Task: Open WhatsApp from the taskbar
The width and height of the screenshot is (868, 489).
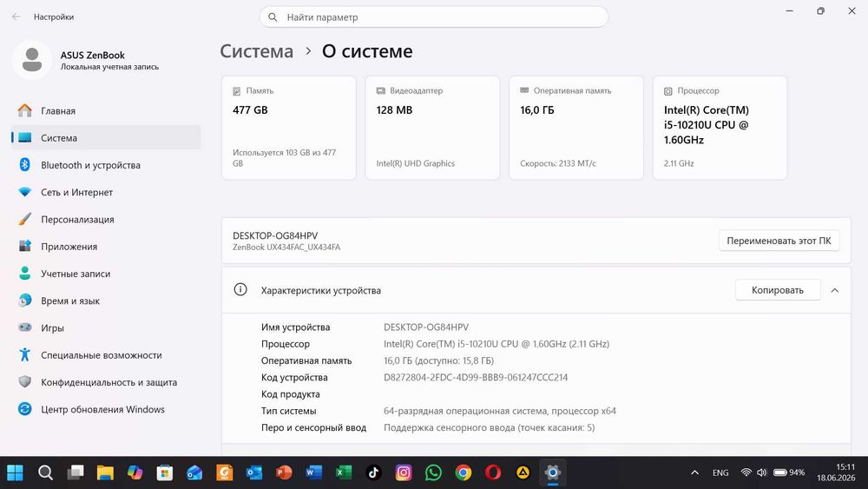Action: point(433,472)
